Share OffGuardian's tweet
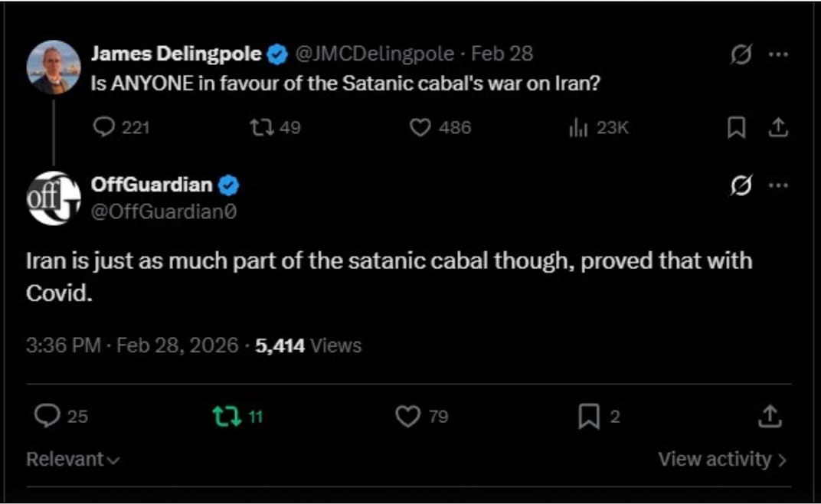821x504 pixels. point(769,416)
